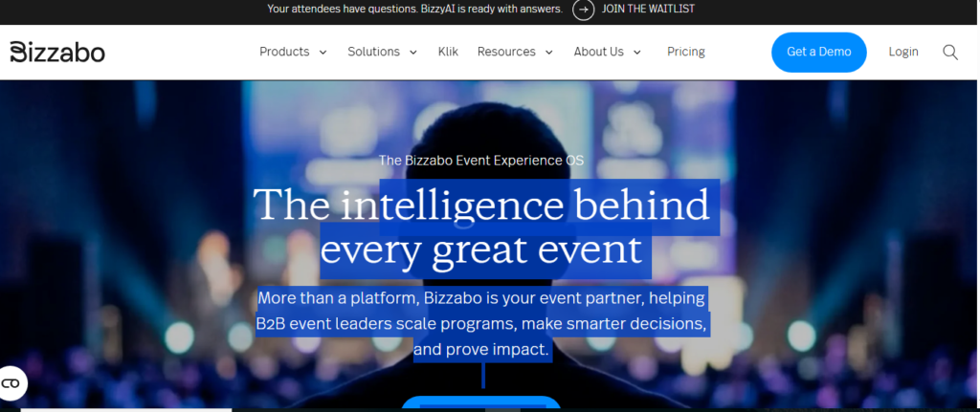Image resolution: width=980 pixels, height=412 pixels.
Task: Click the BizzyAI announcement text
Action: click(415, 9)
